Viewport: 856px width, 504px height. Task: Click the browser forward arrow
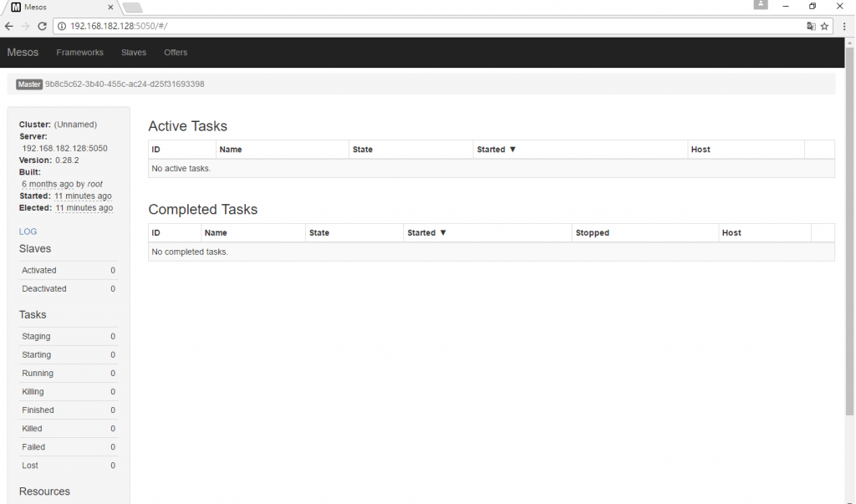[x=25, y=26]
